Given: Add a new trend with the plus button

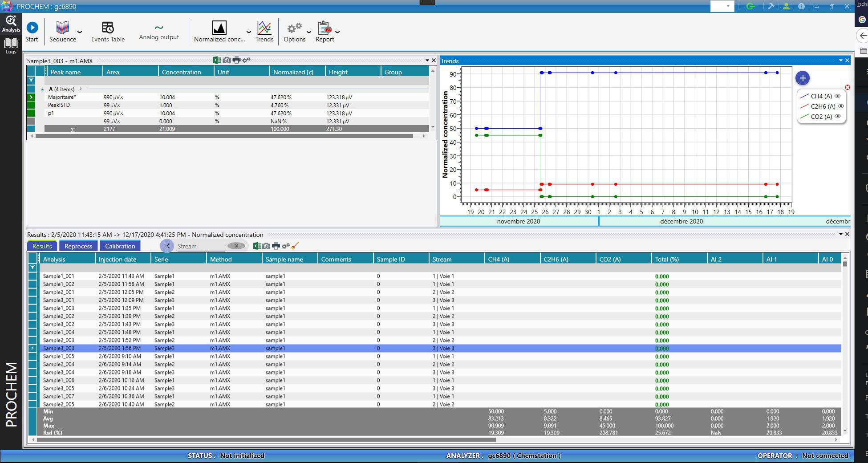Looking at the screenshot, I should (803, 78).
